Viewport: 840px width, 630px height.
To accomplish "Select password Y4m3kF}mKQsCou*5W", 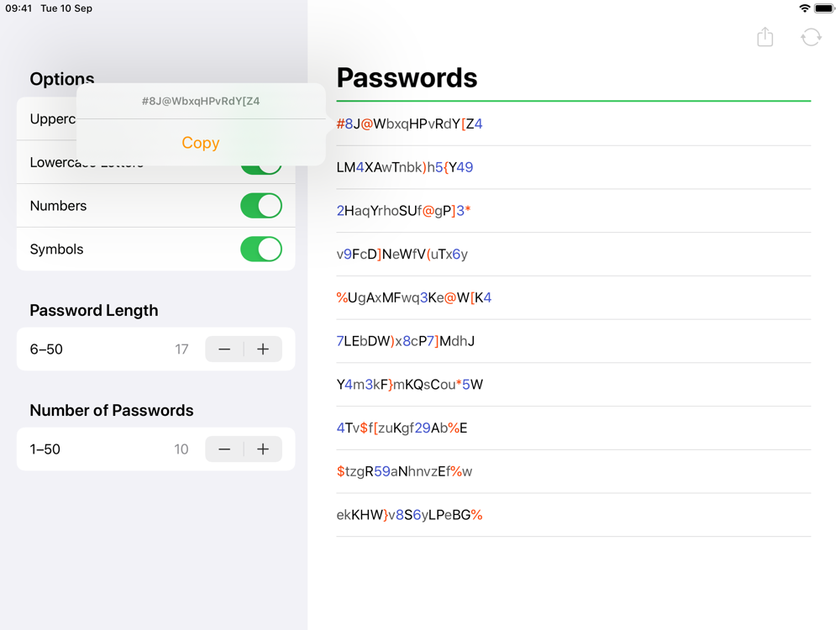I will [x=573, y=384].
